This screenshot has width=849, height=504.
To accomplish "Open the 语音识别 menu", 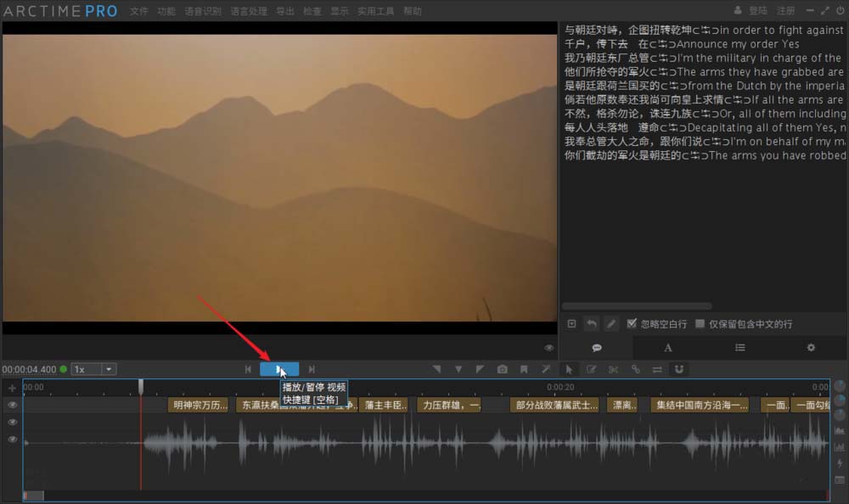I will [202, 11].
